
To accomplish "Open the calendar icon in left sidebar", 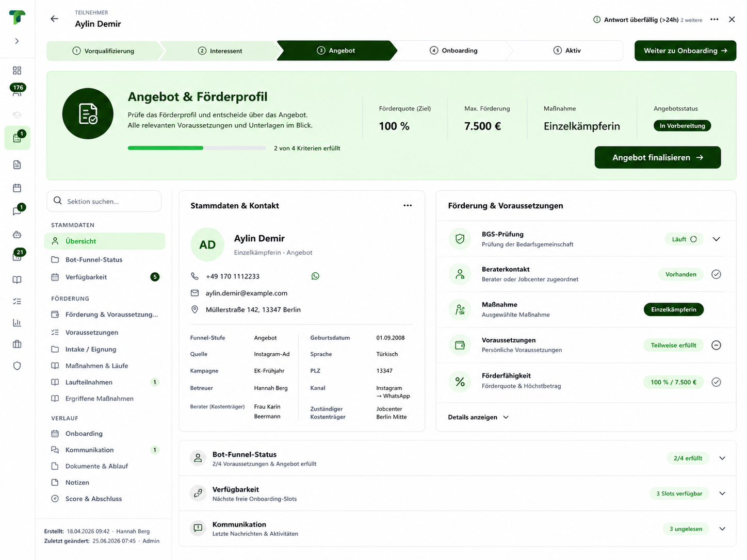I will click(x=17, y=188).
